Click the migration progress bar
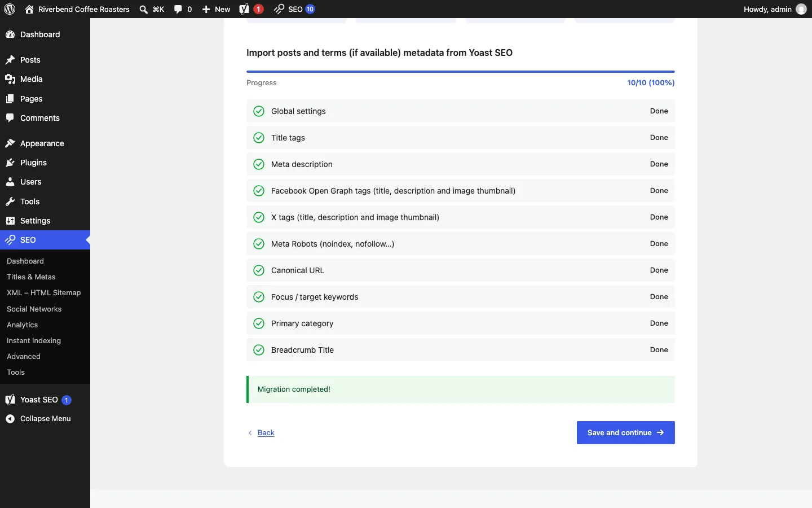The height and width of the screenshot is (508, 812). [461, 72]
